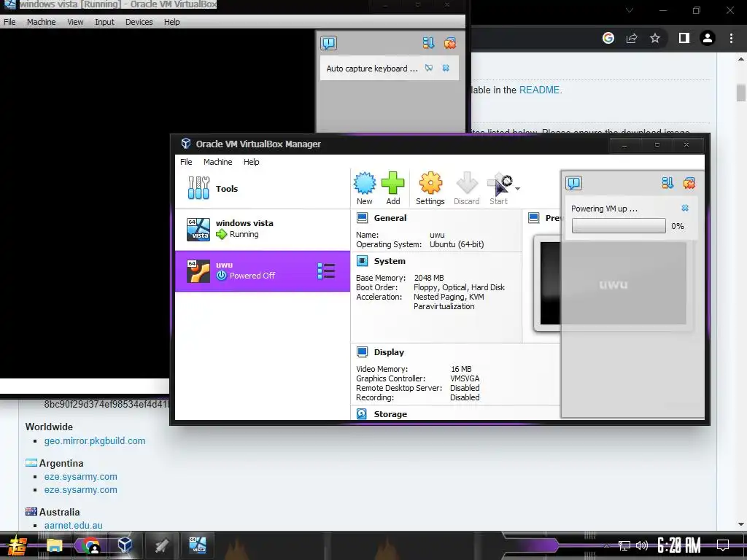Switch to windows vista VM taskbar icon
This screenshot has height=560, width=747.
(x=198, y=545)
